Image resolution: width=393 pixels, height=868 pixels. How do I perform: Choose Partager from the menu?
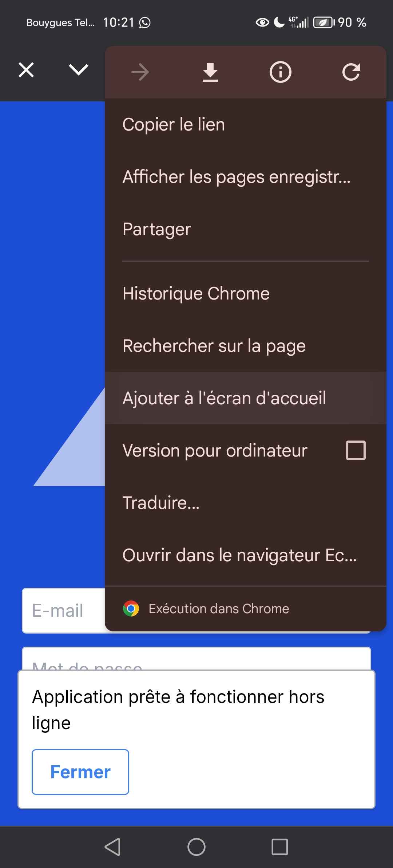tap(246, 229)
